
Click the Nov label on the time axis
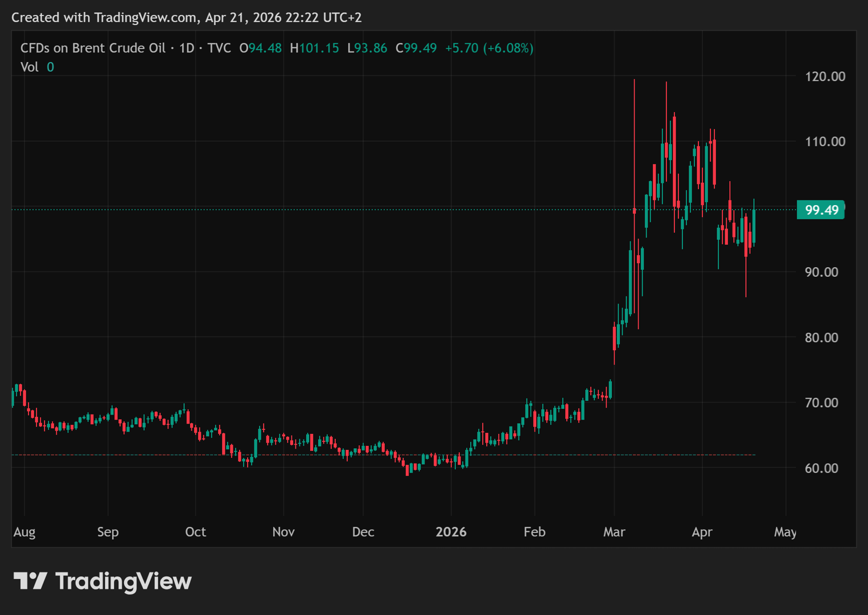tap(283, 532)
